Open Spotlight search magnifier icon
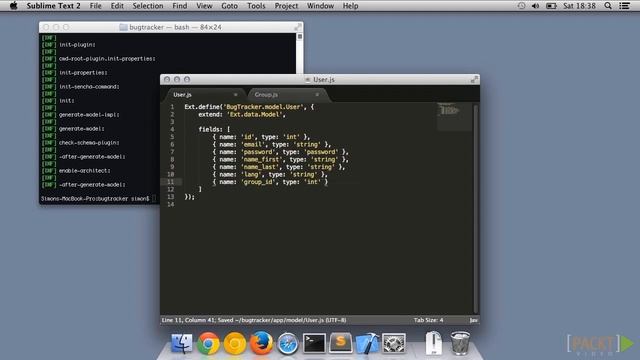The height and width of the screenshot is (360, 640). [x=608, y=6]
